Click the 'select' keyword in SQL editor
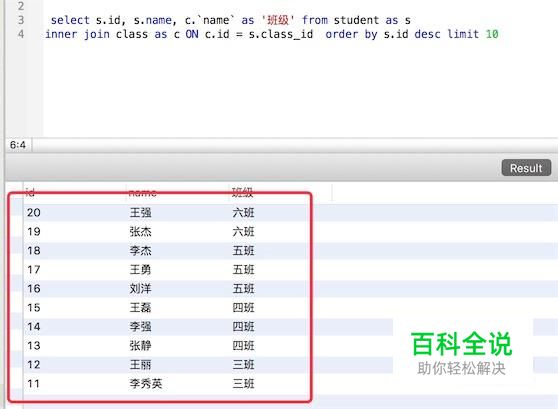Screen dimensions: 558x409 click(x=70, y=20)
